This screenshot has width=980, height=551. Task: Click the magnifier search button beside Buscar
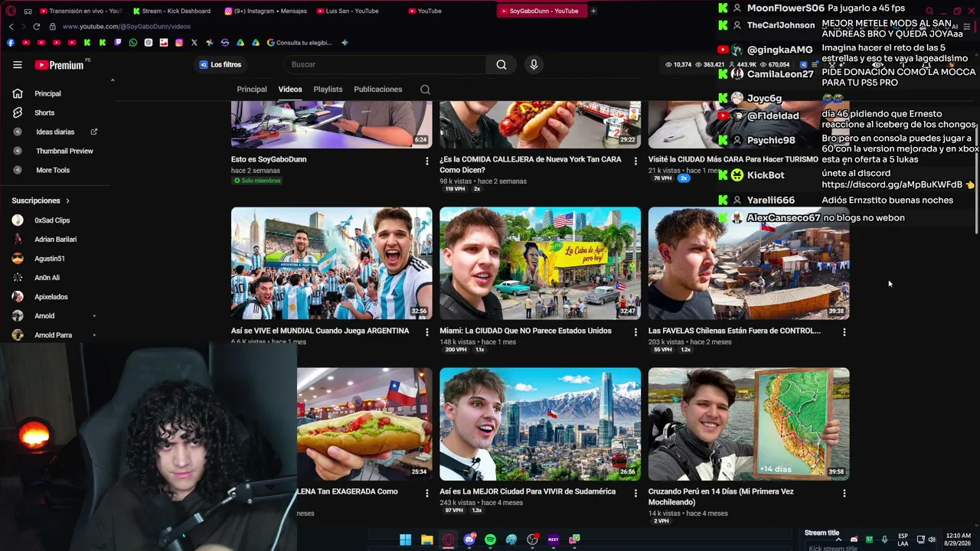[x=501, y=65]
